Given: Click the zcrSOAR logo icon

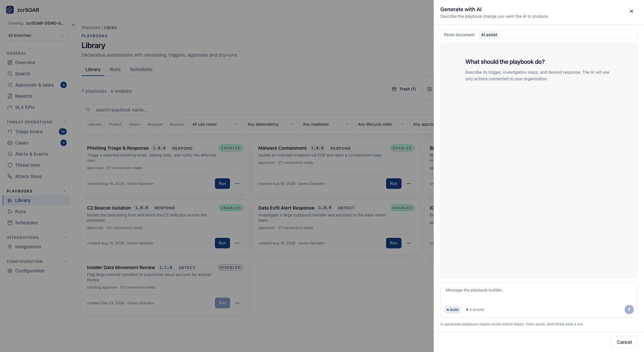Looking at the screenshot, I should (10, 10).
